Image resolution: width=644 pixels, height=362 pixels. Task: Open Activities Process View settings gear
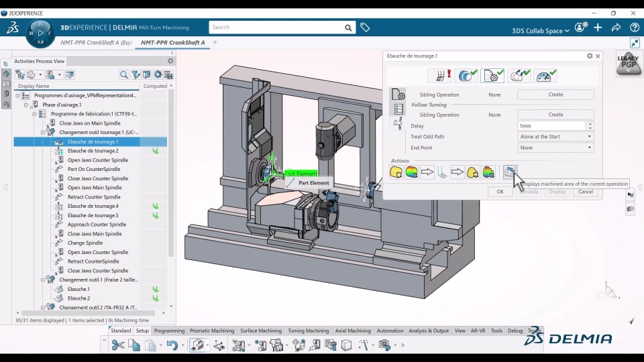(x=170, y=61)
